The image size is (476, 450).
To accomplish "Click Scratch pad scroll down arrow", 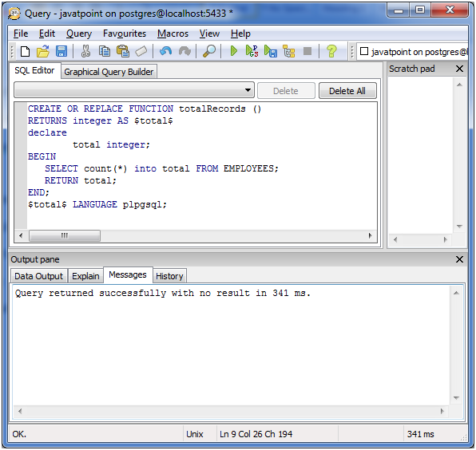I will pos(459,227).
